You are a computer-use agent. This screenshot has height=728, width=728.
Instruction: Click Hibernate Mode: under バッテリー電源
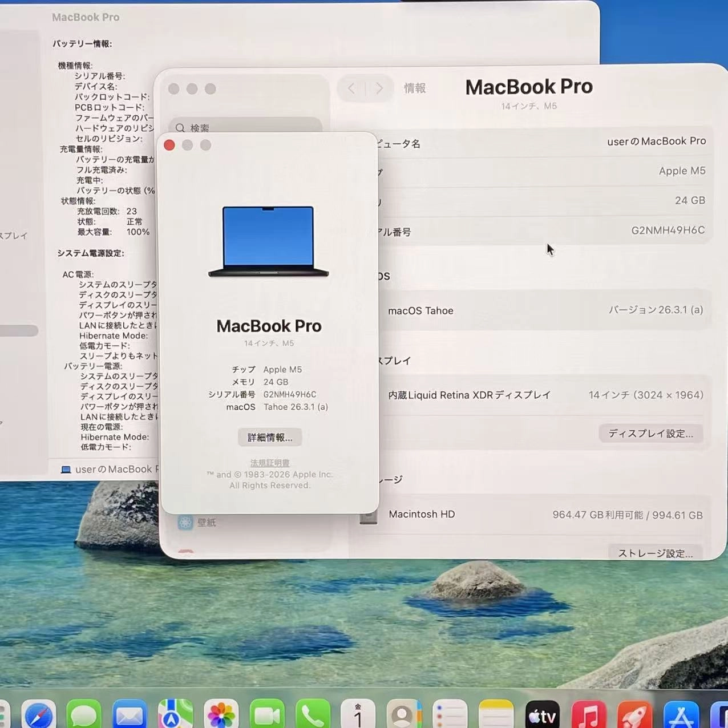coord(115,437)
